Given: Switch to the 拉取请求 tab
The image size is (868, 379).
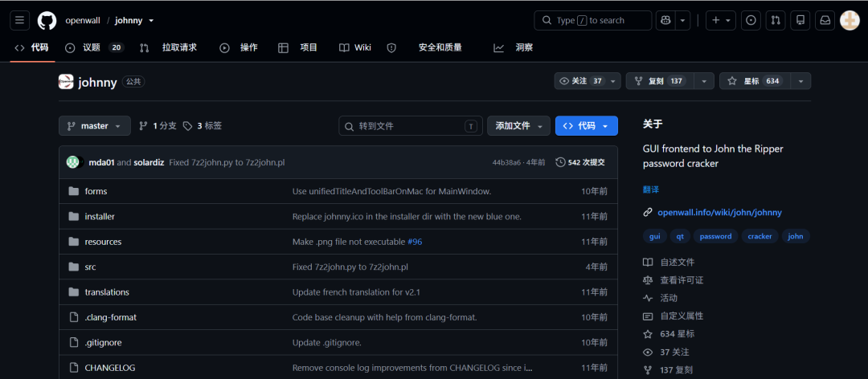Looking at the screenshot, I should click(168, 47).
